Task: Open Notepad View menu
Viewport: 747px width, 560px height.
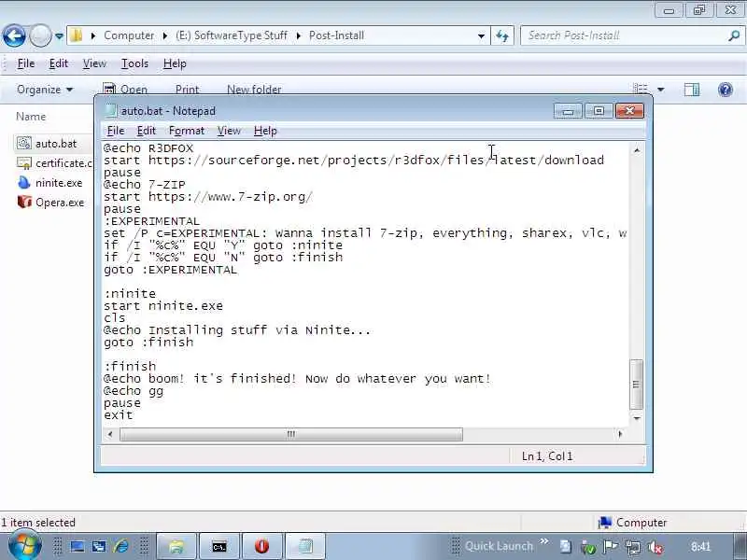Action: [x=229, y=131]
